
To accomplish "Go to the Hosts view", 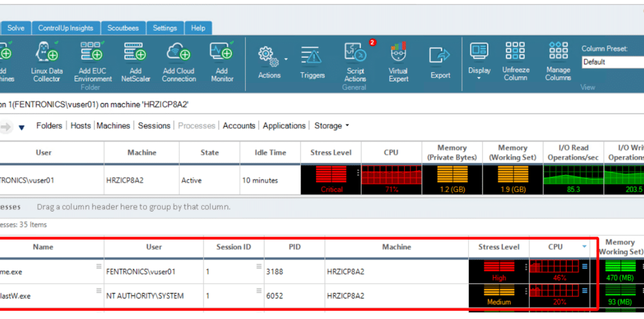I will 81,126.
